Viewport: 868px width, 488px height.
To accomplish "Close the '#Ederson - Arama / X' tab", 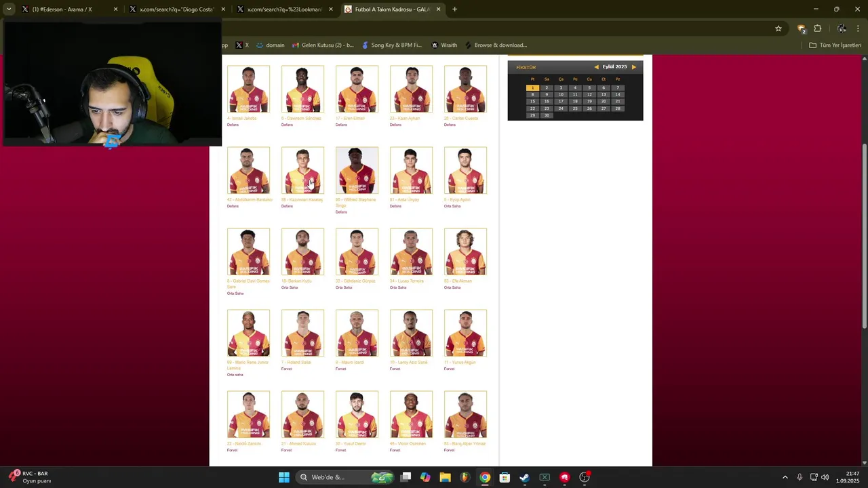I will 115,9.
